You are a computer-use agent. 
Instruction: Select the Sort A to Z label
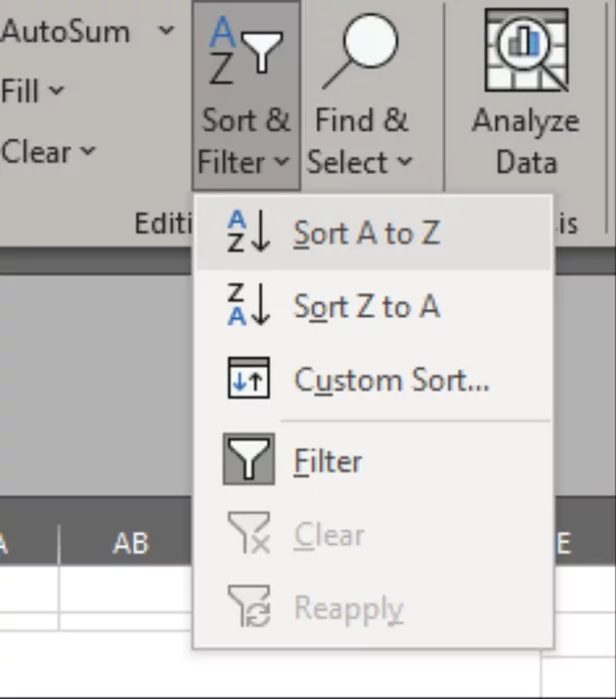(x=366, y=234)
